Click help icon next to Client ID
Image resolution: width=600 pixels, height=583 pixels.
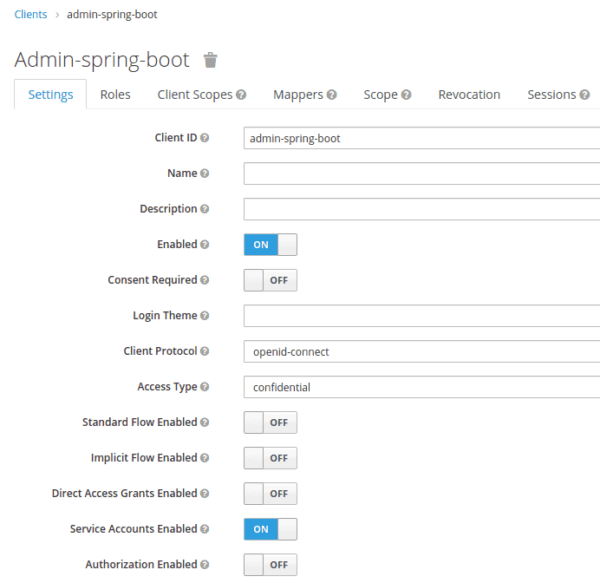pyautogui.click(x=205, y=138)
